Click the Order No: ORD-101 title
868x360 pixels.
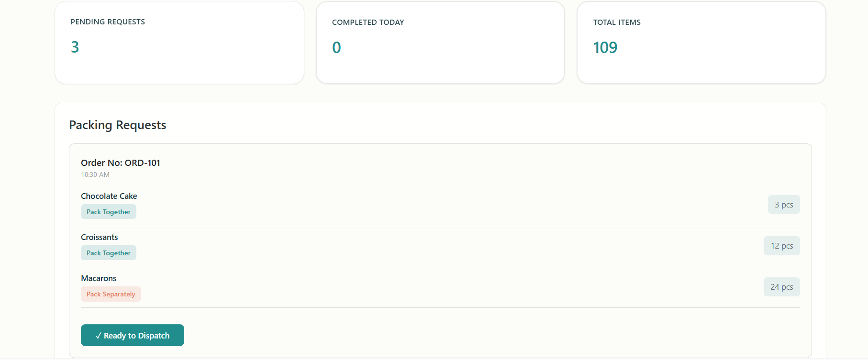(x=121, y=163)
